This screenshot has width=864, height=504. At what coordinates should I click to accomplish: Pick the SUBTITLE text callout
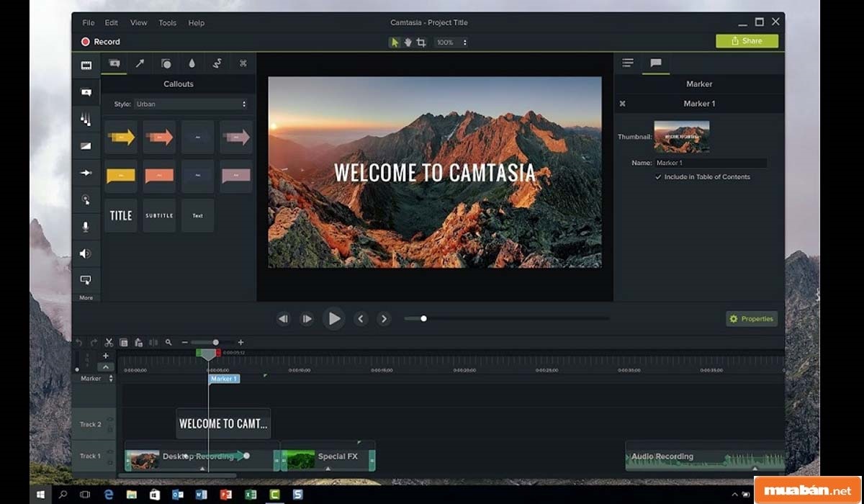pos(159,215)
